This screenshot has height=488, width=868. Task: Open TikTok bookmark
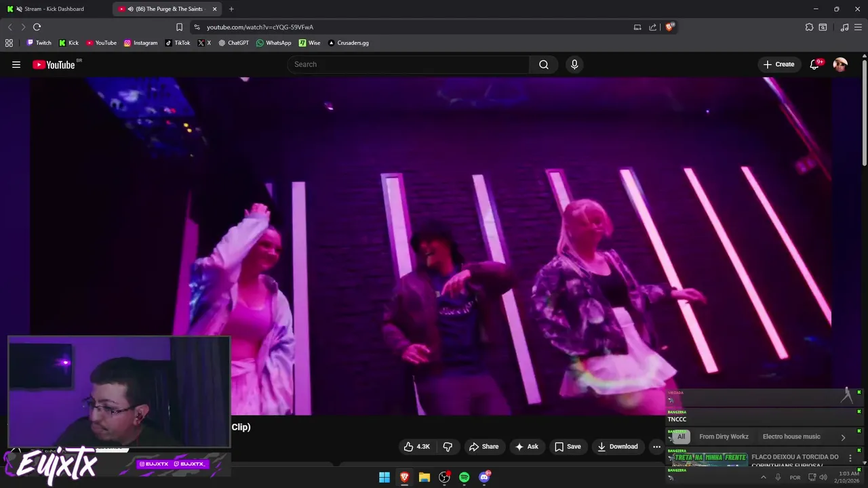178,43
